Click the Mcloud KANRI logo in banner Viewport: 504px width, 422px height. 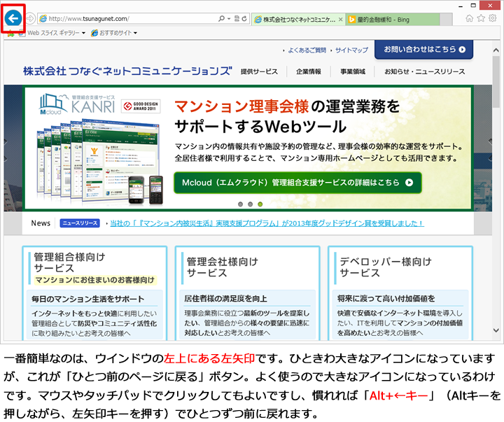click(77, 104)
